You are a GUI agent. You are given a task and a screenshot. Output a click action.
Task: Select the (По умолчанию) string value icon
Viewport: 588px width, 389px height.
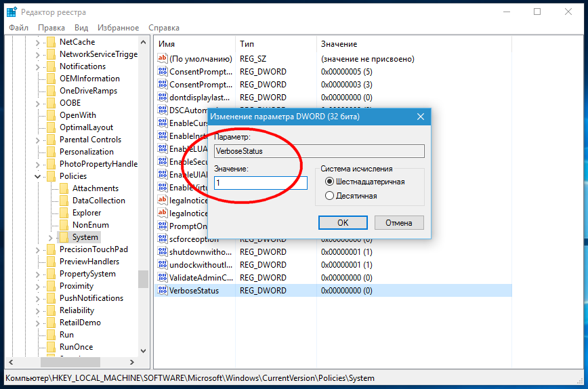tap(163, 58)
